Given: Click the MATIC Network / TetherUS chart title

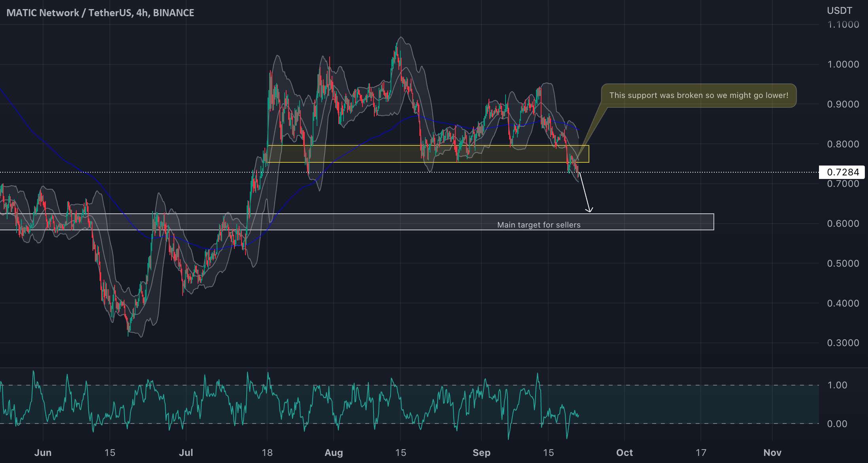Looking at the screenshot, I should pyautogui.click(x=100, y=13).
